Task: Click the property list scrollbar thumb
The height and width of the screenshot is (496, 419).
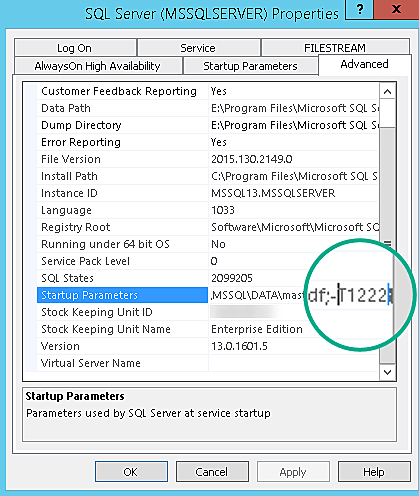Action: point(387,245)
